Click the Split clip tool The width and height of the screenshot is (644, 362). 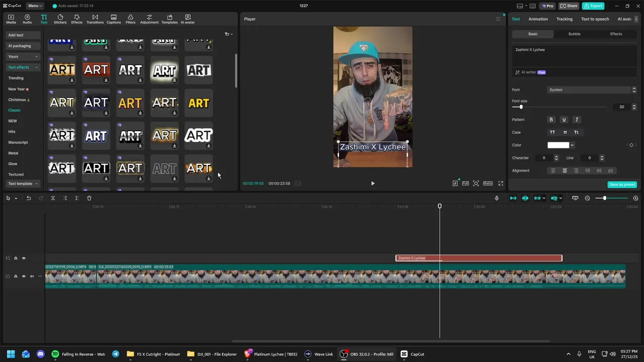tap(53, 198)
